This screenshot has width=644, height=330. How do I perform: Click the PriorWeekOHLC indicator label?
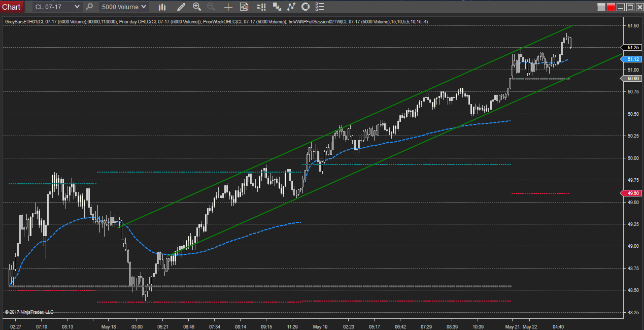pos(245,22)
